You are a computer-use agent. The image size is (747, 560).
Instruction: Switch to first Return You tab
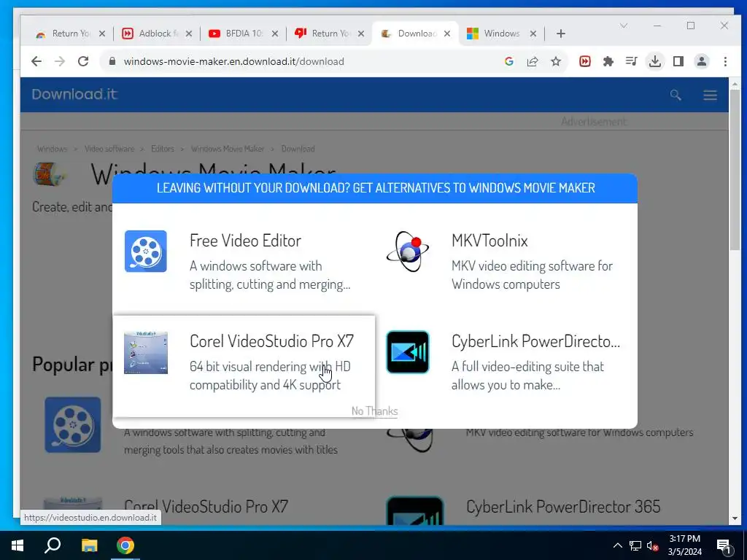pyautogui.click(x=69, y=34)
